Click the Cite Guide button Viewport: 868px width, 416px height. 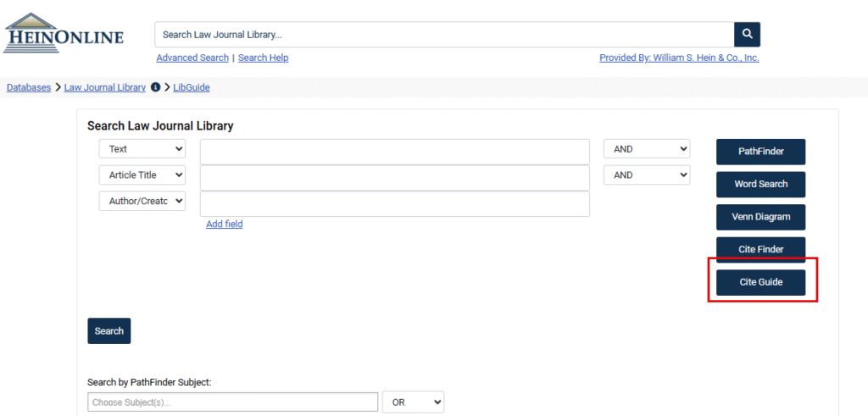coord(760,282)
